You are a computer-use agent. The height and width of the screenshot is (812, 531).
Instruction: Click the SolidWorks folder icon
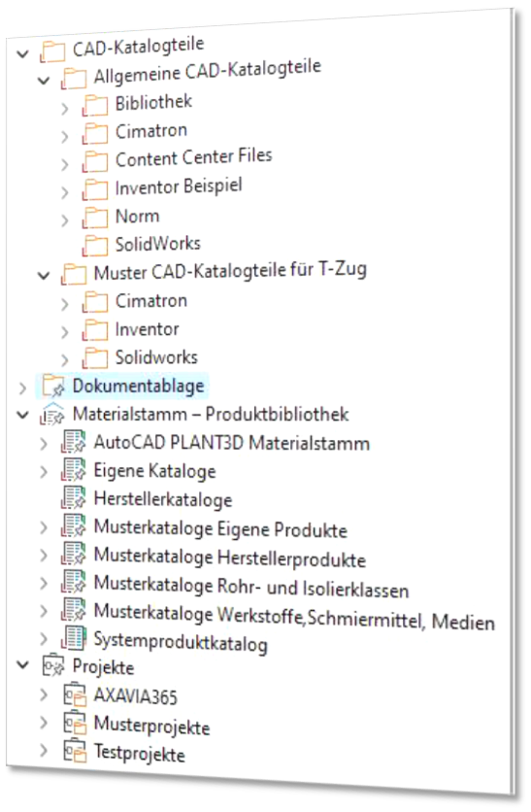click(95, 245)
